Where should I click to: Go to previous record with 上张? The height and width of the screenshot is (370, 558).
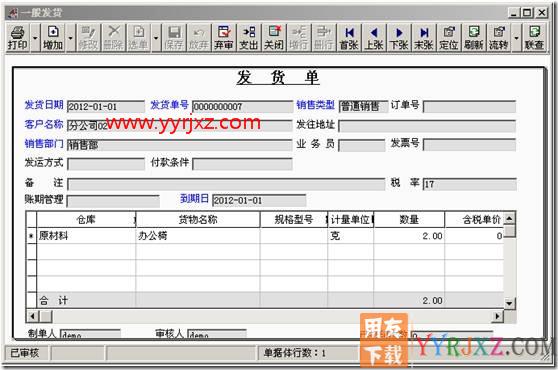(x=374, y=38)
